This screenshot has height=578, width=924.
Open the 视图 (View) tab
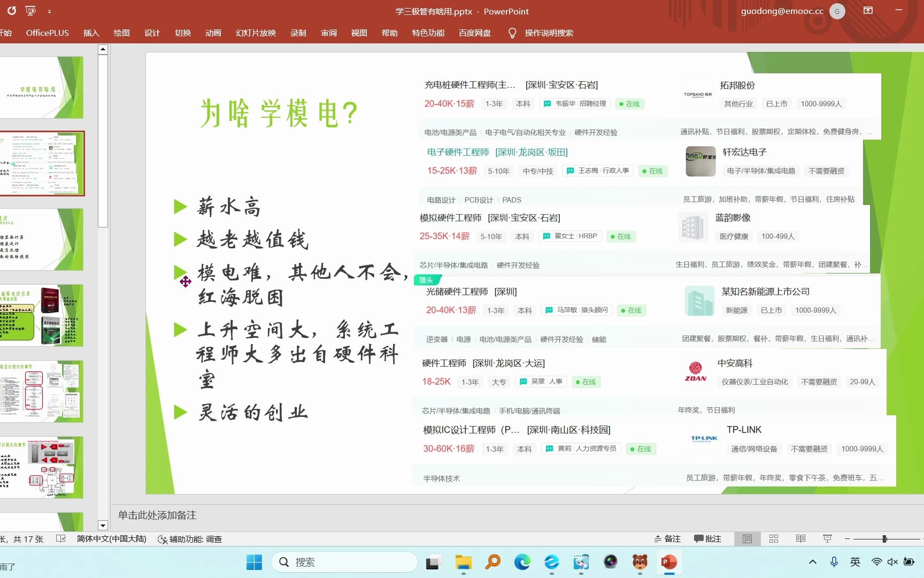[359, 33]
